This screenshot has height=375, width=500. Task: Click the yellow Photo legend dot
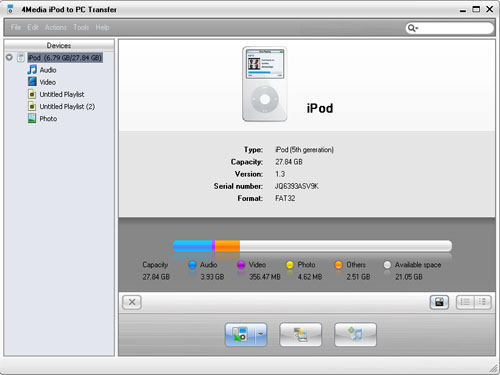point(290,265)
